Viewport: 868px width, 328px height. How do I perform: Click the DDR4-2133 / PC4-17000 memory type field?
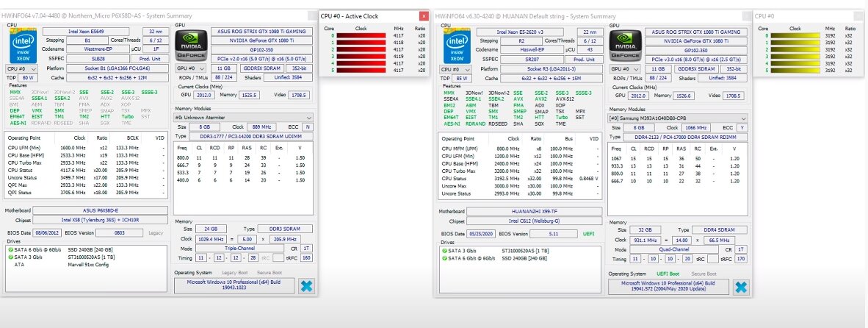coord(684,137)
